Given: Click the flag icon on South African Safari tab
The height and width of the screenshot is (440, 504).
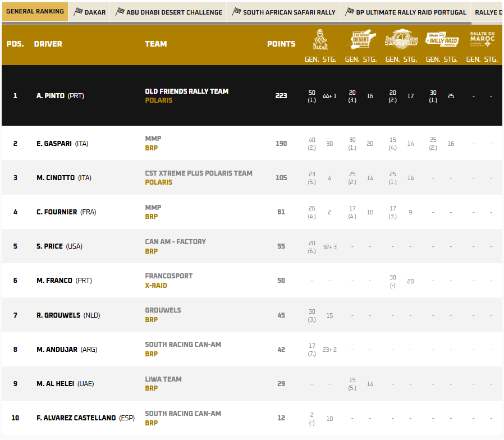Looking at the screenshot, I should click(237, 12).
